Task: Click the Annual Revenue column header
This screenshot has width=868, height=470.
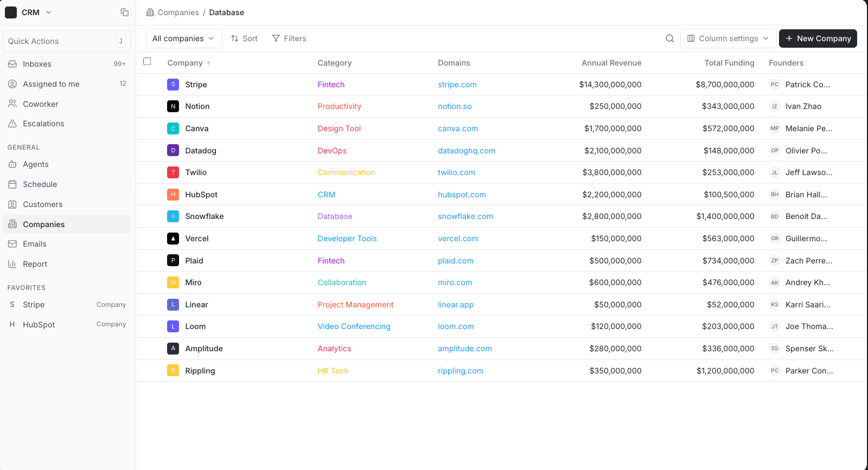Action: click(x=611, y=63)
